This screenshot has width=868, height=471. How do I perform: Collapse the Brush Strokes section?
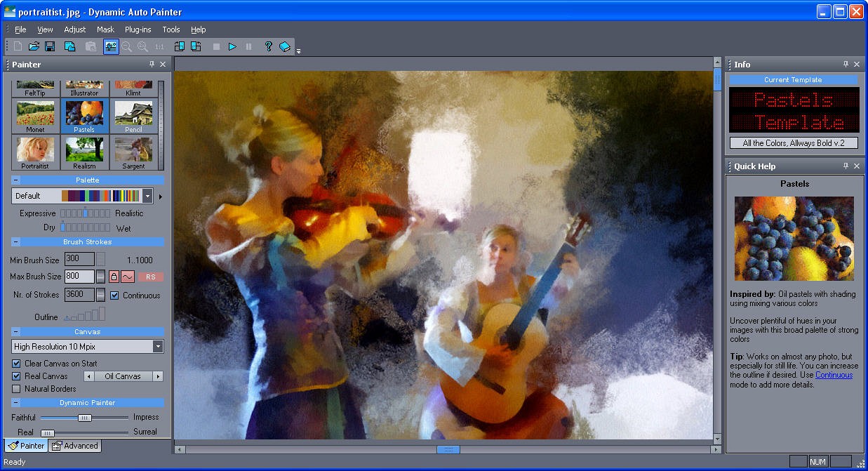click(15, 242)
